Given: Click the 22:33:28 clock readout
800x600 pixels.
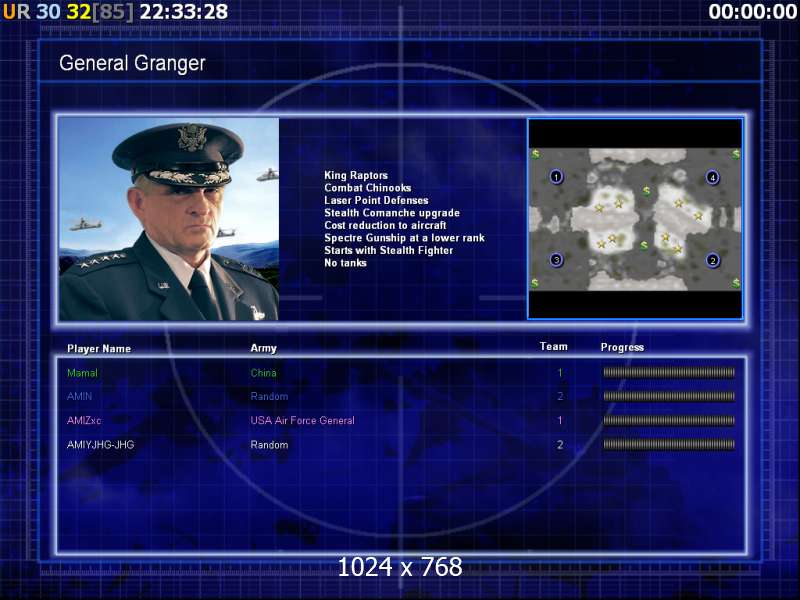Looking at the screenshot, I should (x=184, y=12).
